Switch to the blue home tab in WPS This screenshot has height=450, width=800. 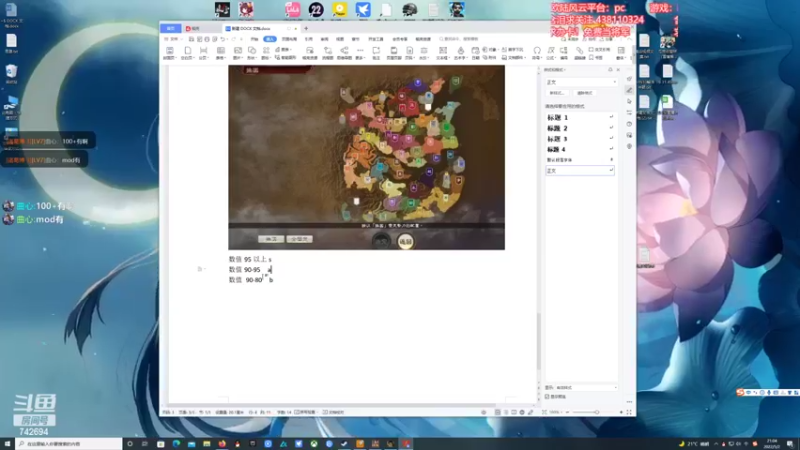pyautogui.click(x=170, y=29)
